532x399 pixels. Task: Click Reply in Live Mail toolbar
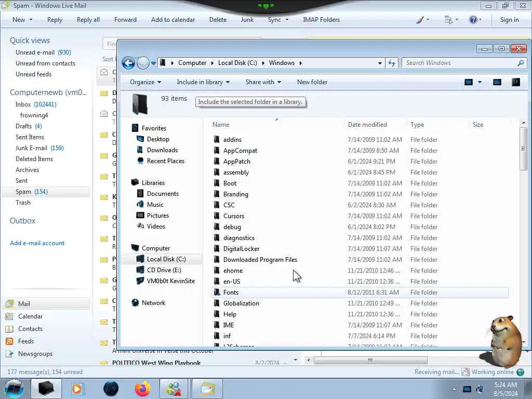click(55, 20)
